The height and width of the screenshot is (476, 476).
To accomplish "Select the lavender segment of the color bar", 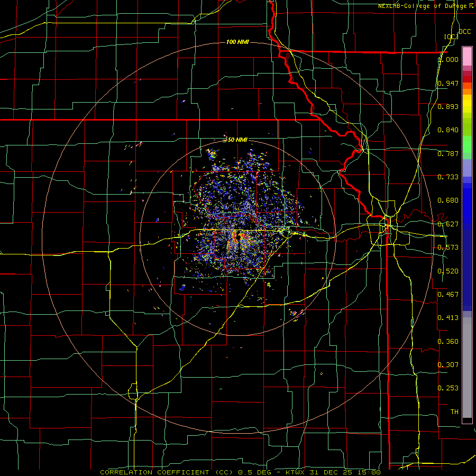I will click(x=467, y=168).
